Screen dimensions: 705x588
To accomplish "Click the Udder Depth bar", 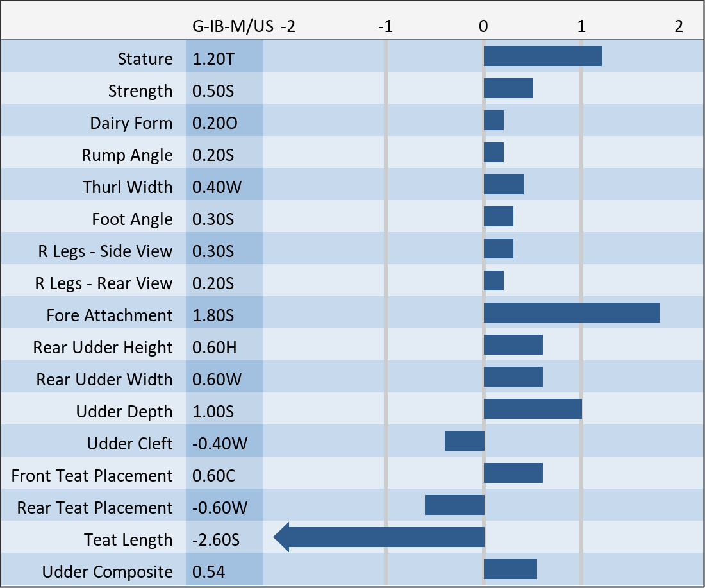I will click(x=533, y=409).
